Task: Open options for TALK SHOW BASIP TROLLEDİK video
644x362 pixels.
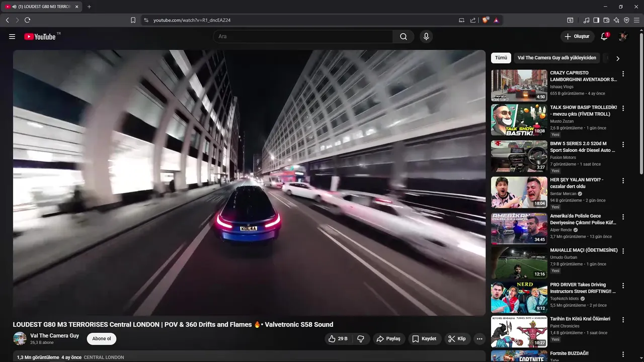Action: pos(623,108)
